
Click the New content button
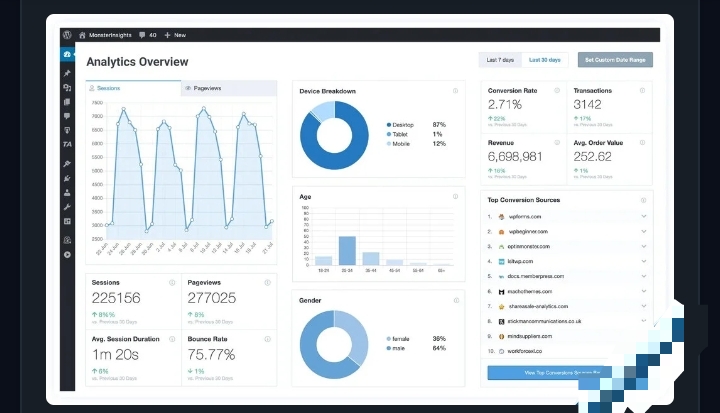(x=176, y=35)
